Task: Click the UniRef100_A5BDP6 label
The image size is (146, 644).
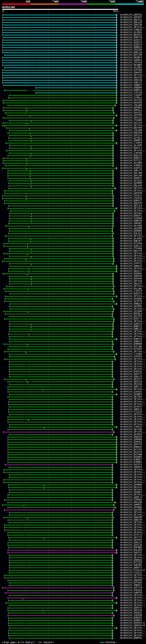Action: coord(131,87)
